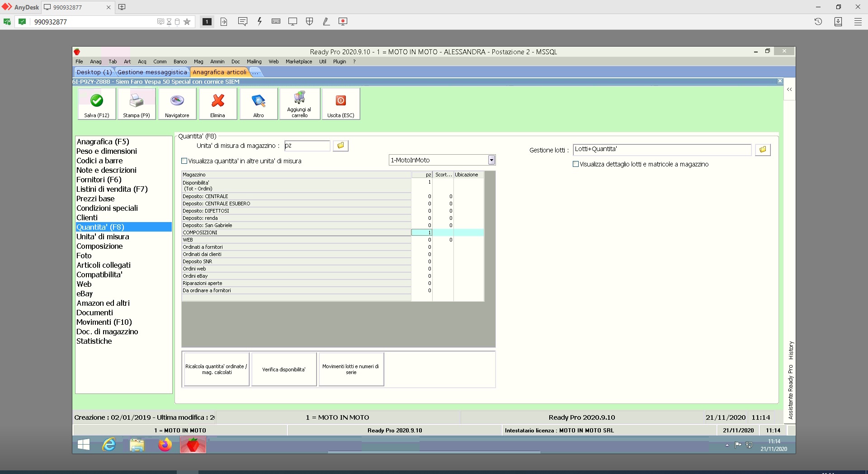Open the AnyDesk file transfer icon
This screenshot has height=474, width=868.
pos(224,21)
